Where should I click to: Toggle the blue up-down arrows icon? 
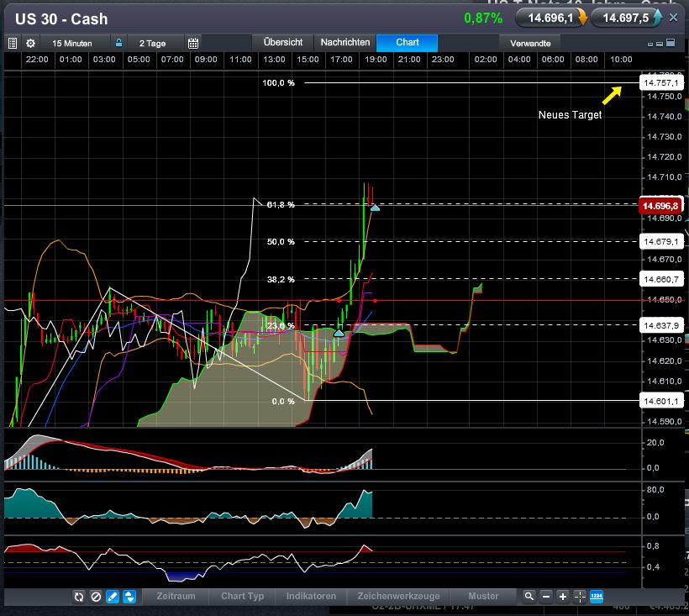point(129,597)
